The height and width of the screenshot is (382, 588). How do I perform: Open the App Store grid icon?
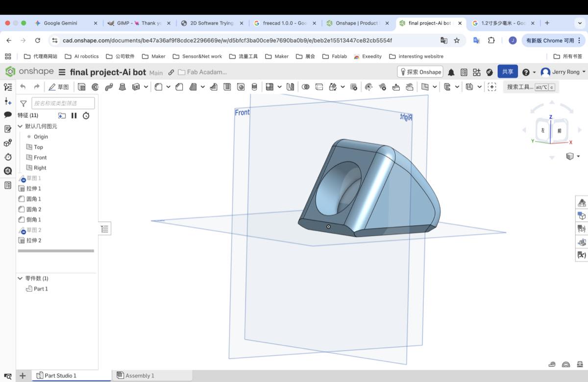point(476,72)
